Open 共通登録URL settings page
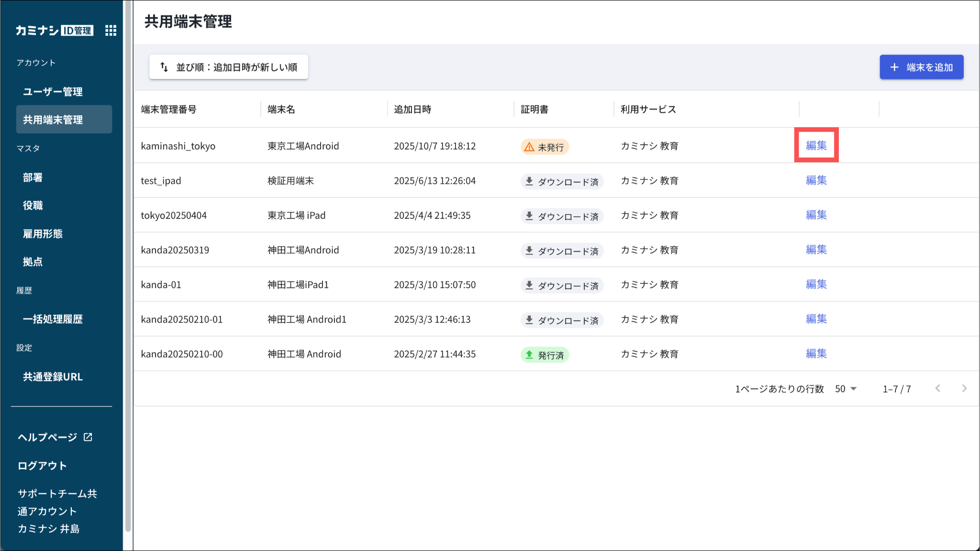 click(53, 377)
